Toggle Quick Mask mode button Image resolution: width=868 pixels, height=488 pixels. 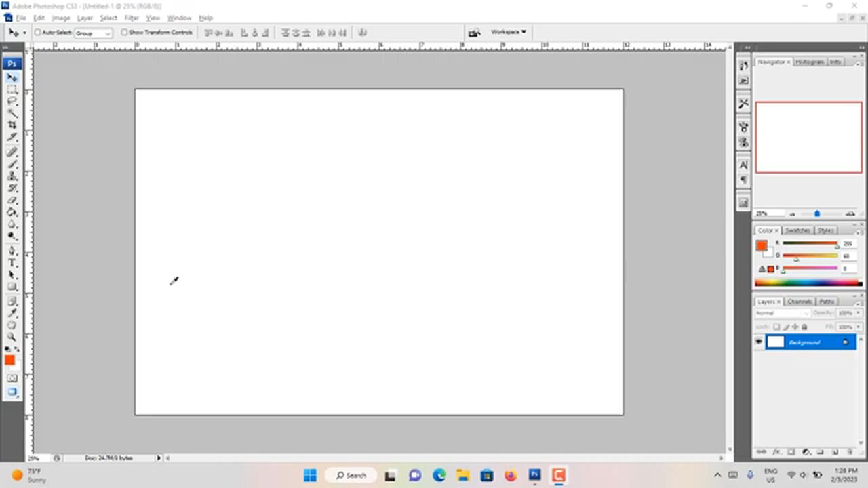pyautogui.click(x=12, y=378)
